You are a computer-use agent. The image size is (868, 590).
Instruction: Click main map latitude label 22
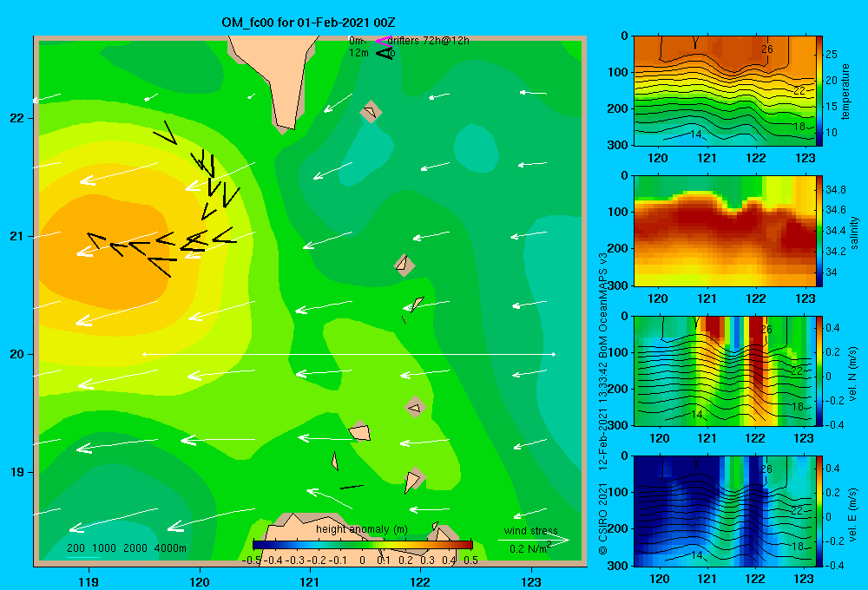(16, 118)
